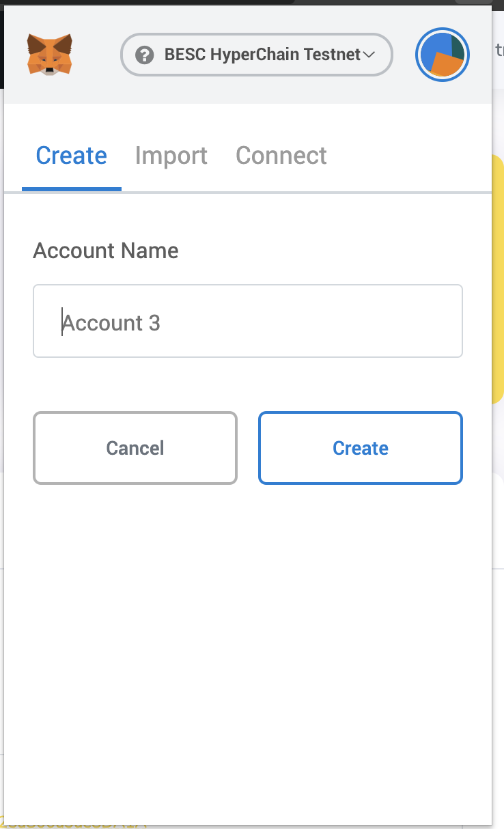Click the teal segment of the avatar
The image size is (504, 829).
[457, 45]
